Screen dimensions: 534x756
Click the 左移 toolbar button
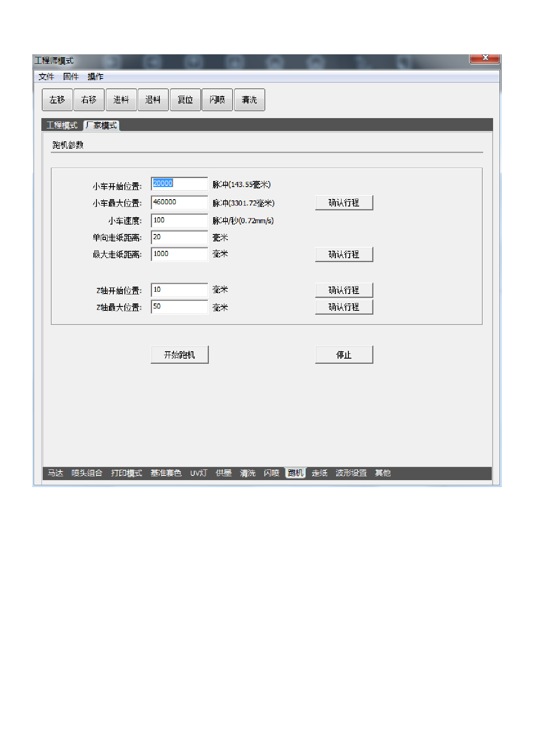coord(57,100)
